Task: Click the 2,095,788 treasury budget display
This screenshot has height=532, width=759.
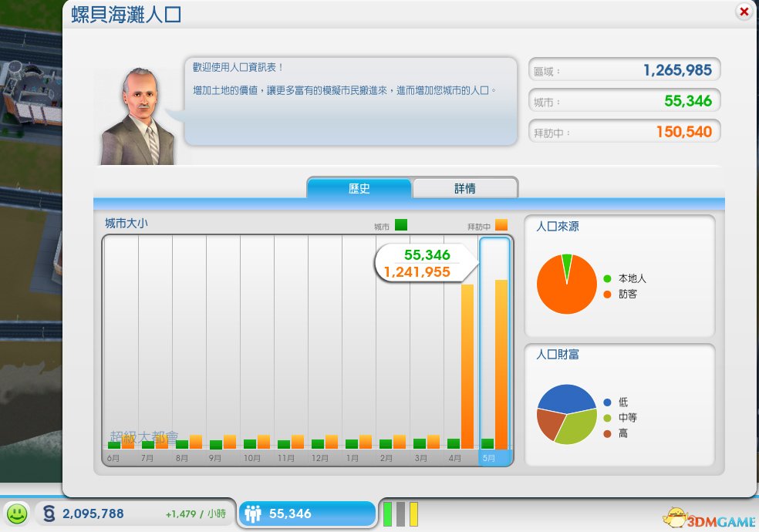Action: [x=93, y=513]
